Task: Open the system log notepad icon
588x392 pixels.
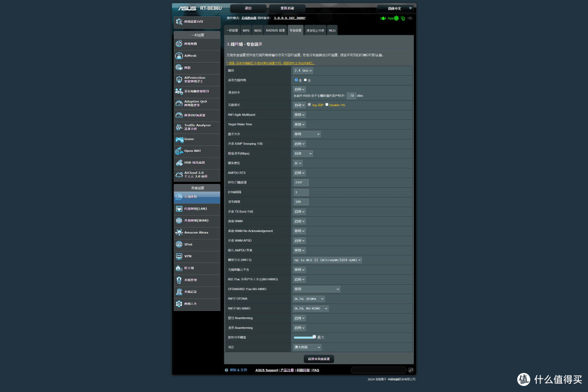Action: 179,292
